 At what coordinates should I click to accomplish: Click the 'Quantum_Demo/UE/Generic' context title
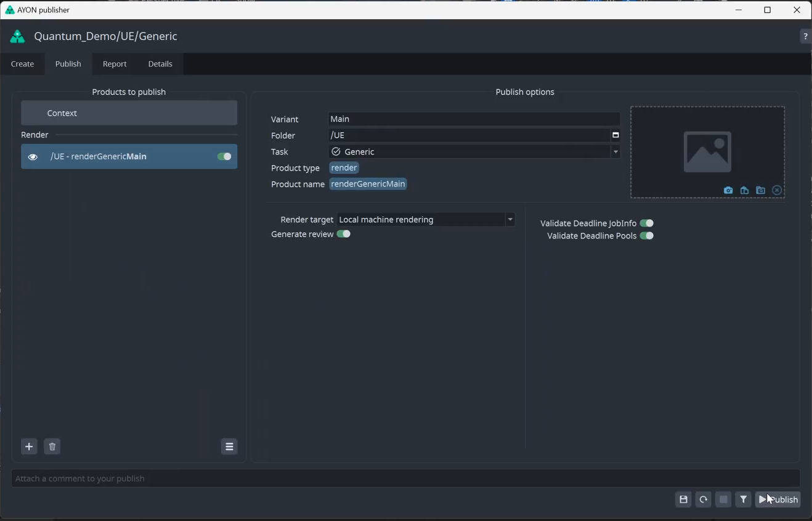106,36
